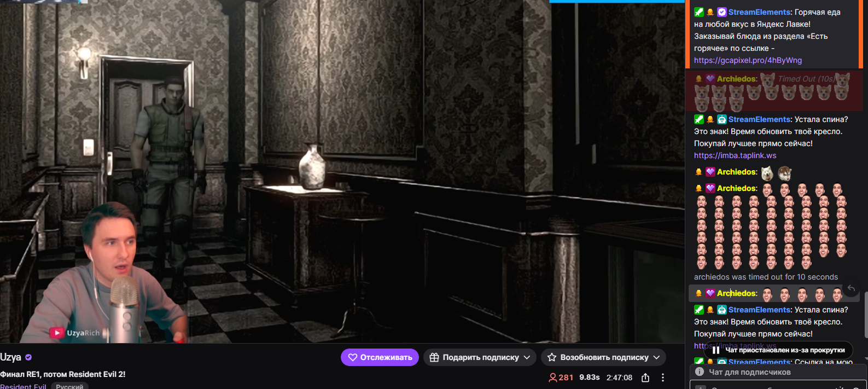Click the stream uptime 2:47:08
This screenshot has width=868, height=389.
click(x=619, y=378)
